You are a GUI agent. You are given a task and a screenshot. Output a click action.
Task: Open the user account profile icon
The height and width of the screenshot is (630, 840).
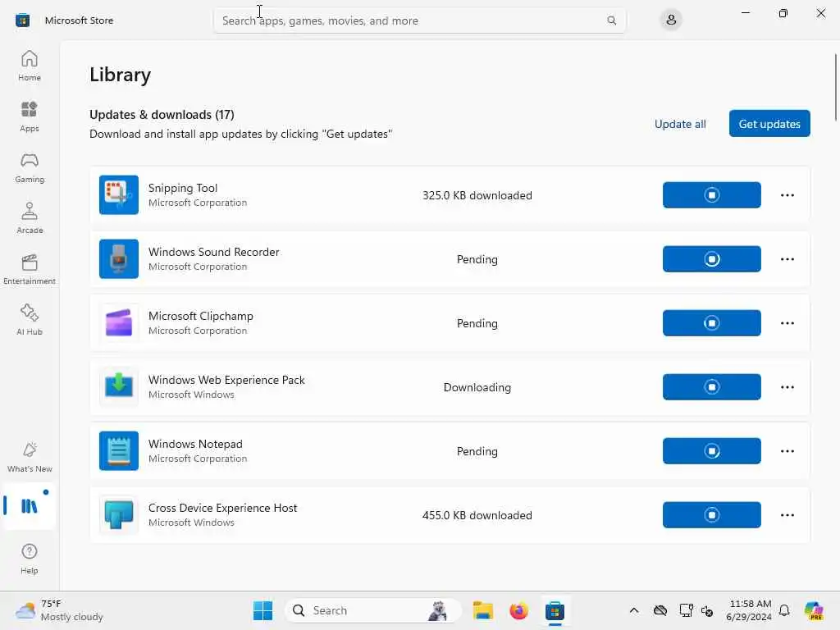point(671,21)
